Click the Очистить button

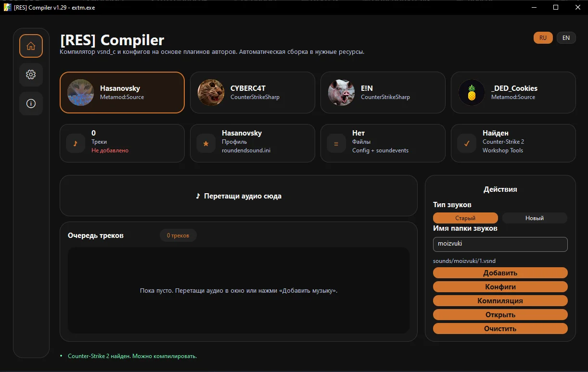(500, 329)
